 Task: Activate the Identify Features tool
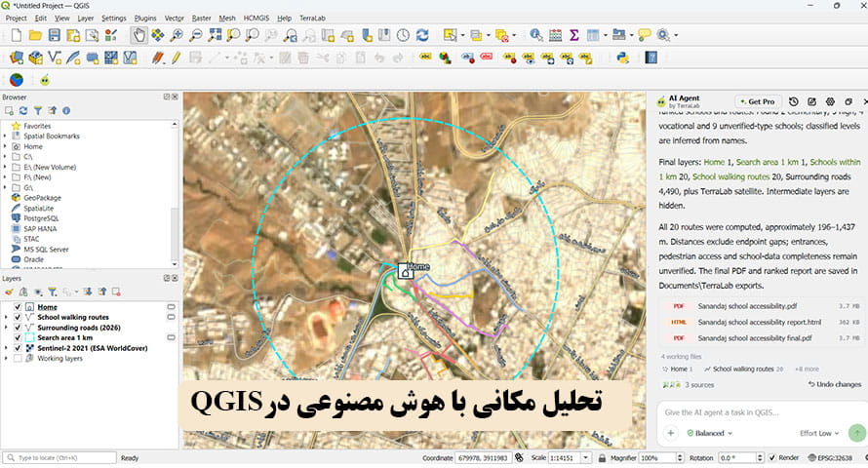535,35
